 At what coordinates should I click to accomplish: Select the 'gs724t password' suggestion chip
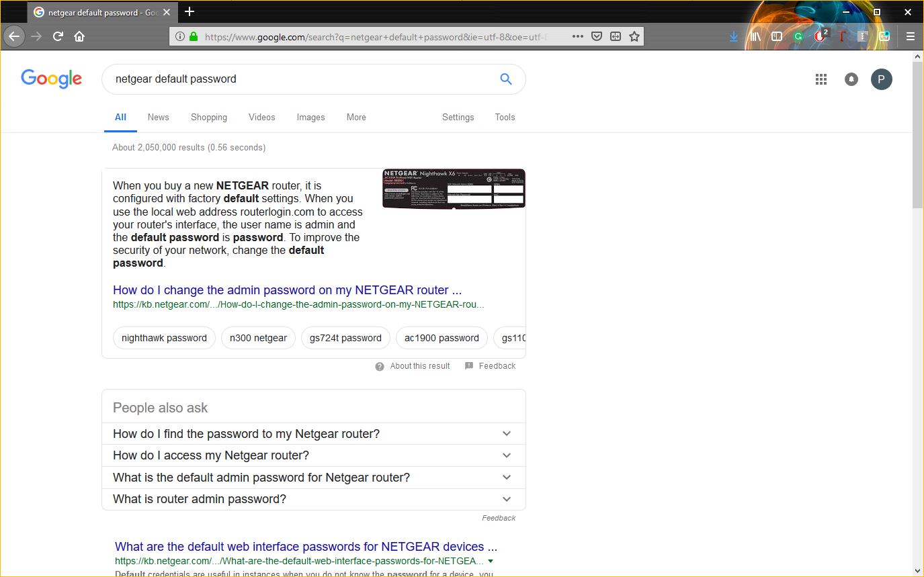coord(345,338)
